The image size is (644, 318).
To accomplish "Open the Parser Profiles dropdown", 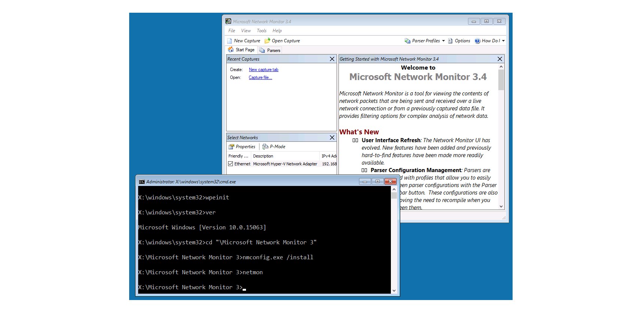I will pos(425,41).
